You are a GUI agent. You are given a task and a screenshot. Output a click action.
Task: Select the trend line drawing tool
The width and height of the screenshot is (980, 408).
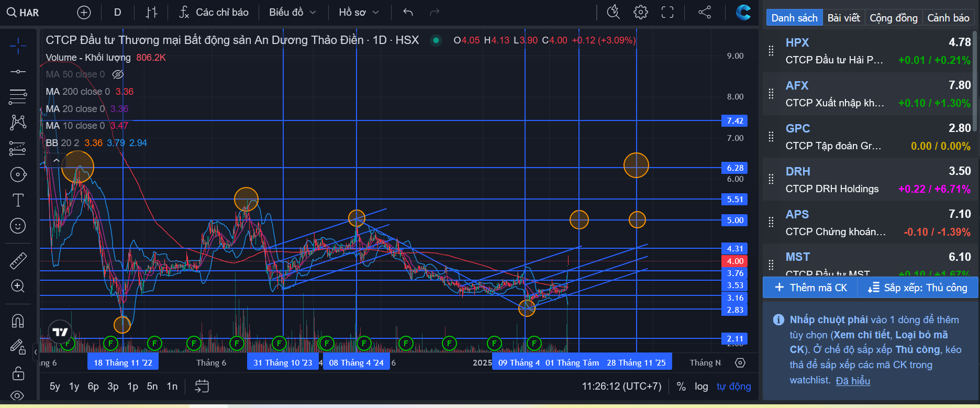18,71
